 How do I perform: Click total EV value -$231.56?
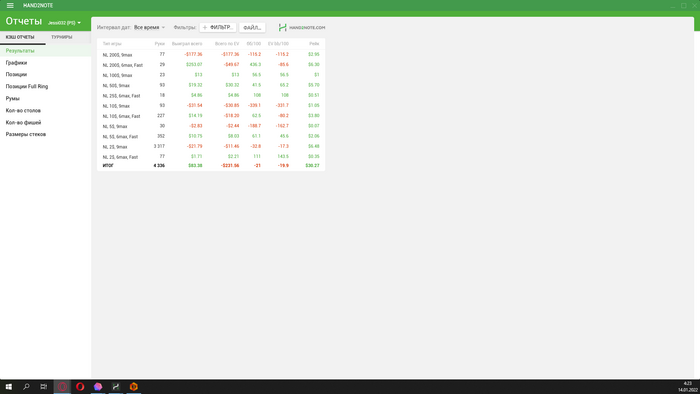[x=230, y=166]
